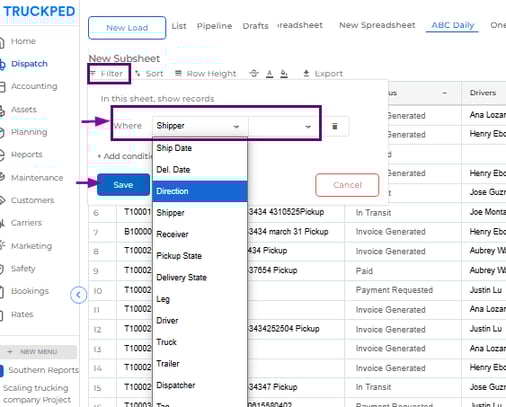Collapse sidebar with circular chevron button

point(78,295)
